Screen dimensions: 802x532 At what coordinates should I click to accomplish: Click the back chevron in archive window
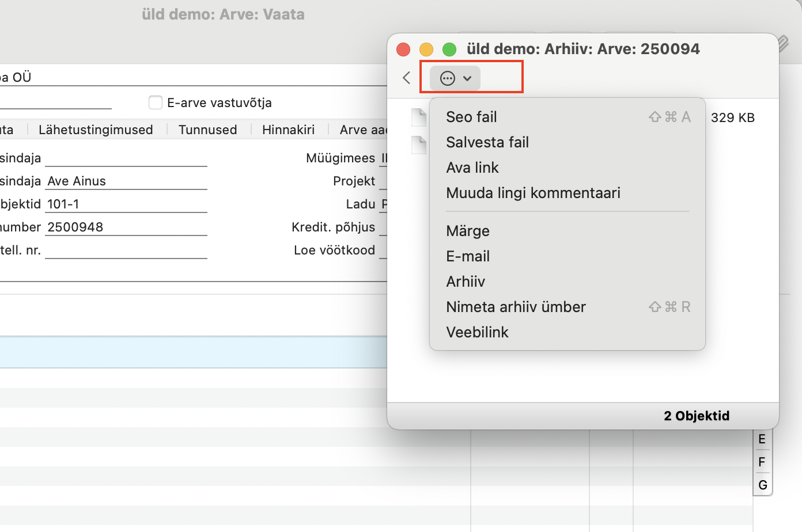pyautogui.click(x=407, y=78)
